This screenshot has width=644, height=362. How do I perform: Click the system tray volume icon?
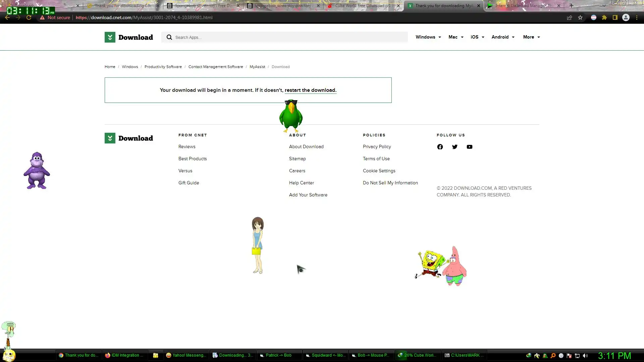pyautogui.click(x=585, y=356)
